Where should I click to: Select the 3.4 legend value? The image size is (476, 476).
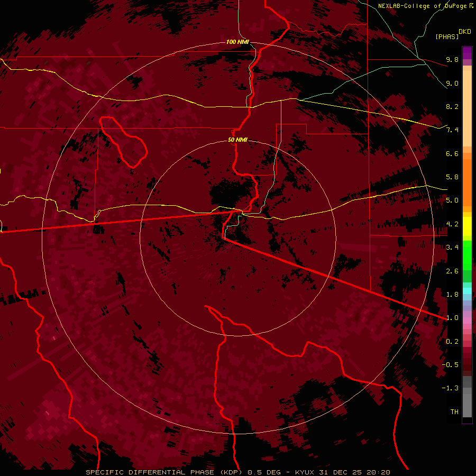(452, 248)
